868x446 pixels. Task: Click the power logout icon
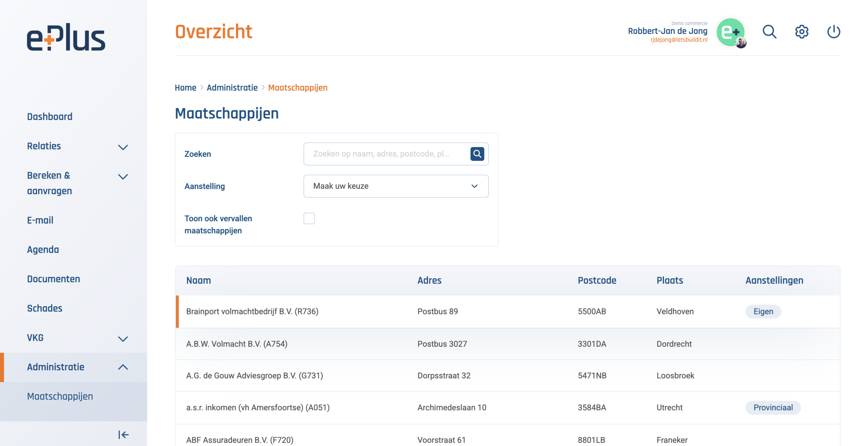(x=833, y=32)
